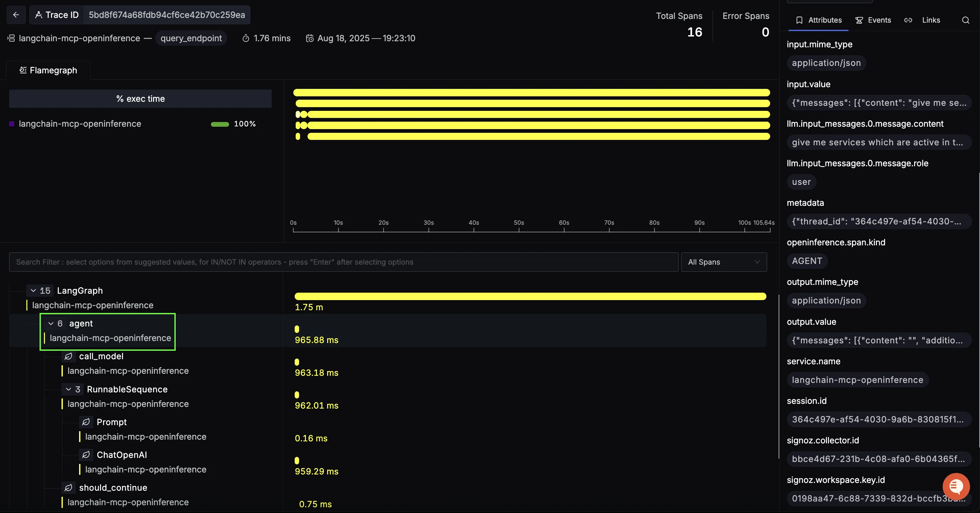Image resolution: width=980 pixels, height=513 pixels.
Task: Click the 'give me services which are active' value
Action: (x=879, y=142)
